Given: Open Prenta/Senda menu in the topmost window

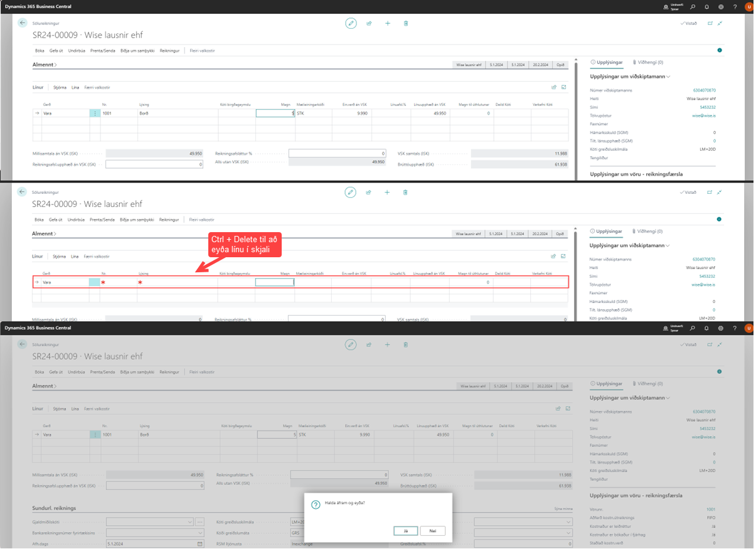Looking at the screenshot, I should tap(102, 50).
